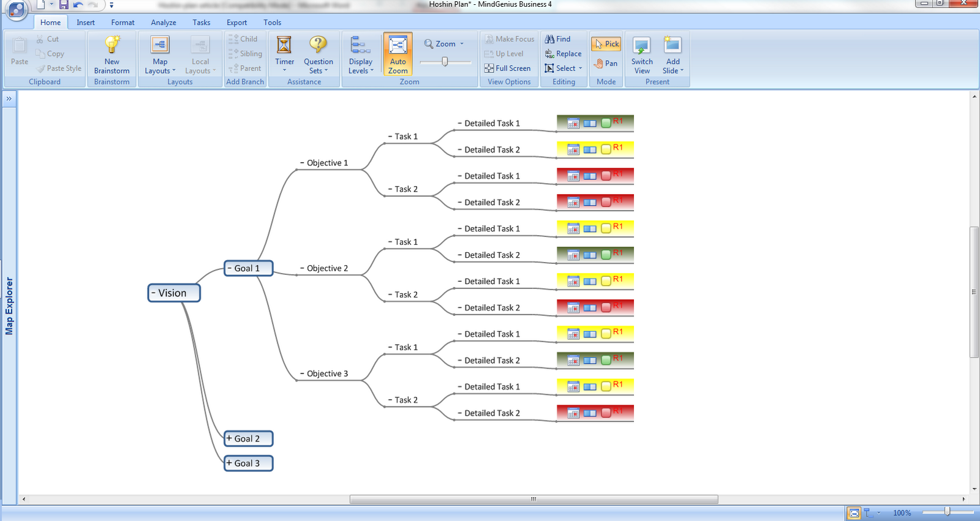This screenshot has height=521, width=980.
Task: Open the Map Layouts gallery
Action: (x=160, y=55)
